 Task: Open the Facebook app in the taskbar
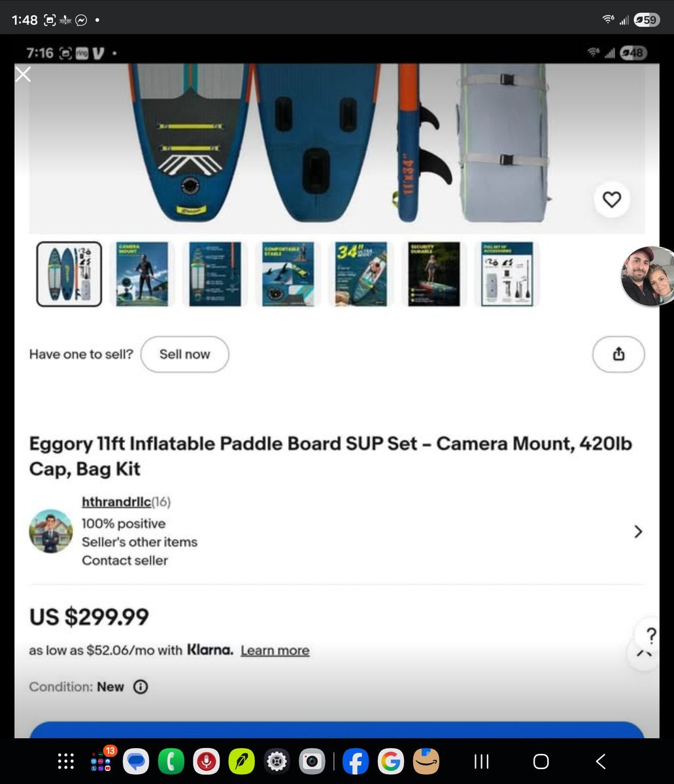pos(356,762)
